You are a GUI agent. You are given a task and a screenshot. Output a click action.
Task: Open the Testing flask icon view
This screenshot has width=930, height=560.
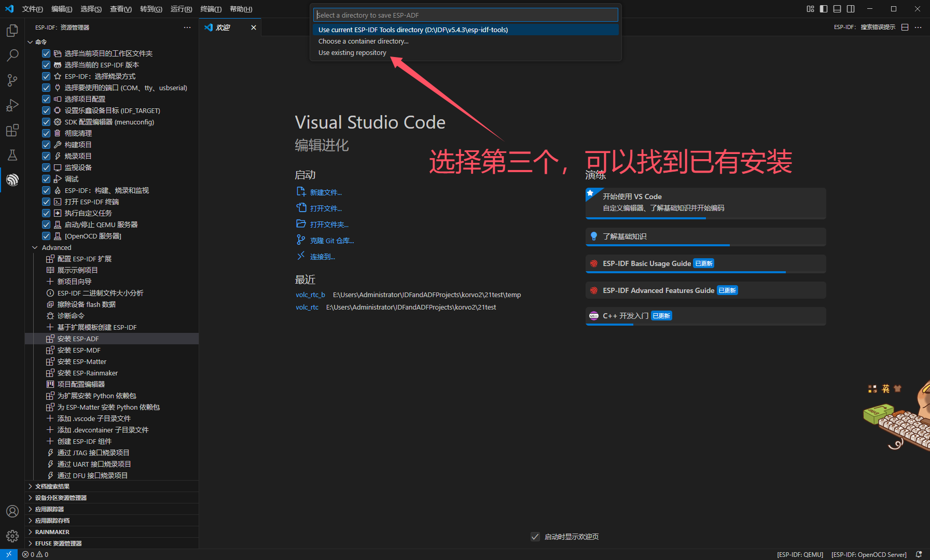(x=12, y=155)
